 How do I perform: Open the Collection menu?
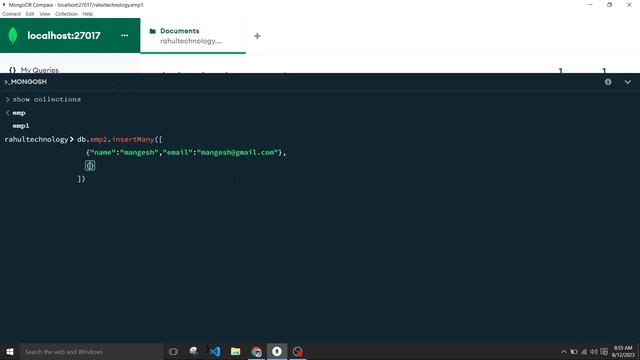pos(66,14)
